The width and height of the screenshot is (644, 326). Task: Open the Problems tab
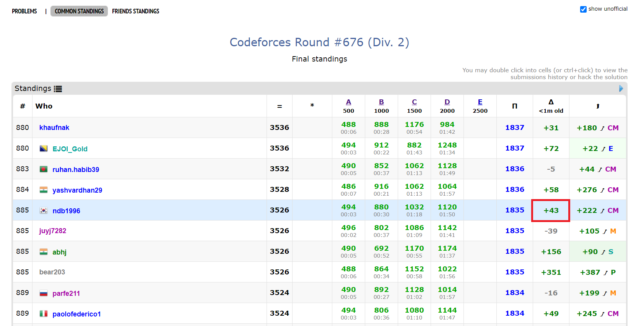[x=24, y=11]
